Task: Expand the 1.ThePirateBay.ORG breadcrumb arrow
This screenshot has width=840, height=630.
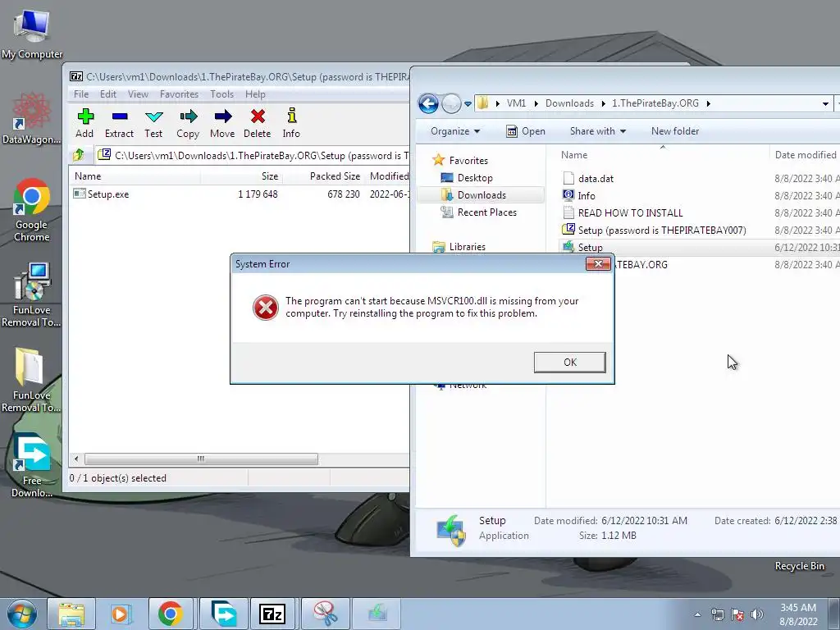Action: pyautogui.click(x=708, y=103)
